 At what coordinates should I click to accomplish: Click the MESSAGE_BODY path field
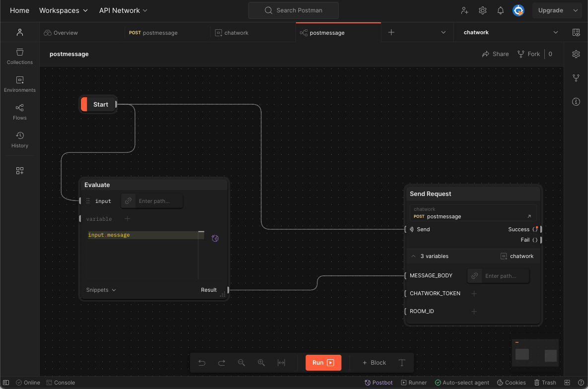click(x=499, y=276)
